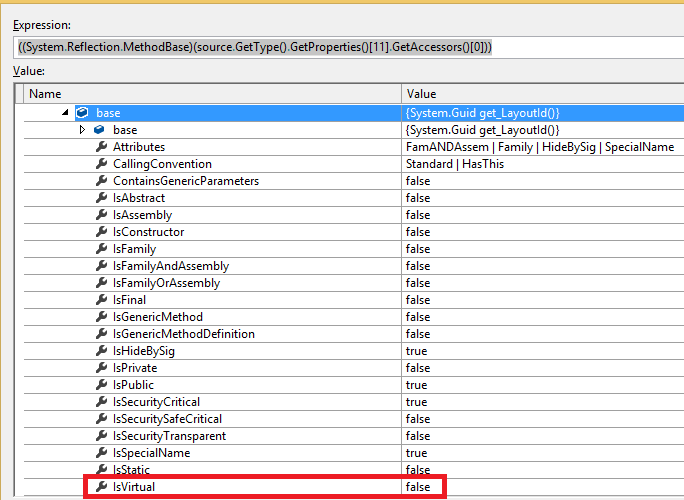The height and width of the screenshot is (500, 684).
Task: Select the IsVirtual property name
Action: point(134,487)
